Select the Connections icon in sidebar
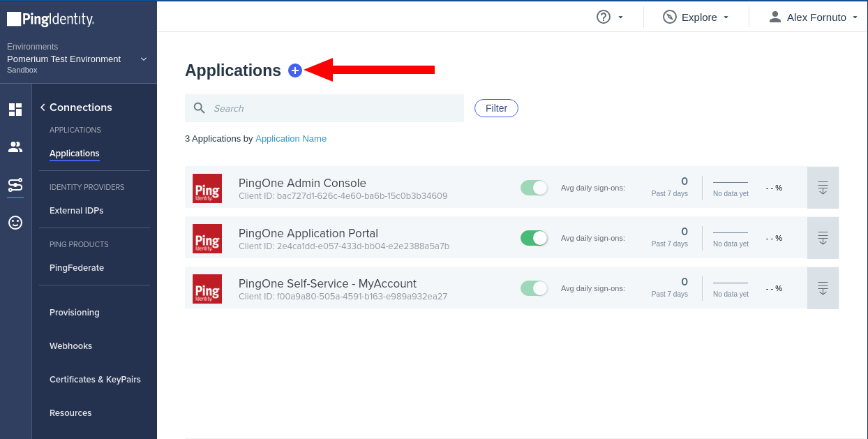Viewport: 868px width, 439px height. (15, 185)
